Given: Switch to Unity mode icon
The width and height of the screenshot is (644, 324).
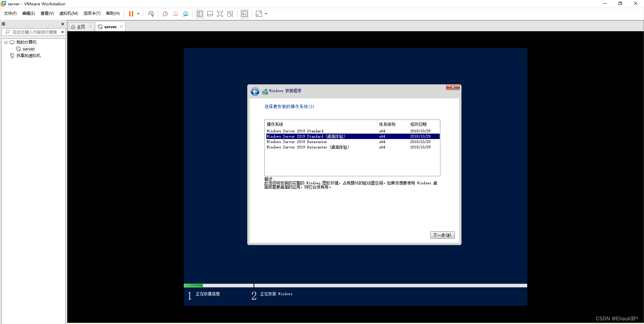Looking at the screenshot, I should pos(230,14).
